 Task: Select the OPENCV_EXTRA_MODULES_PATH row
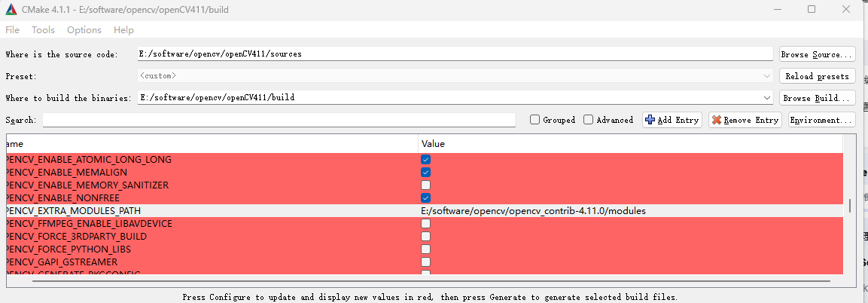click(425, 211)
